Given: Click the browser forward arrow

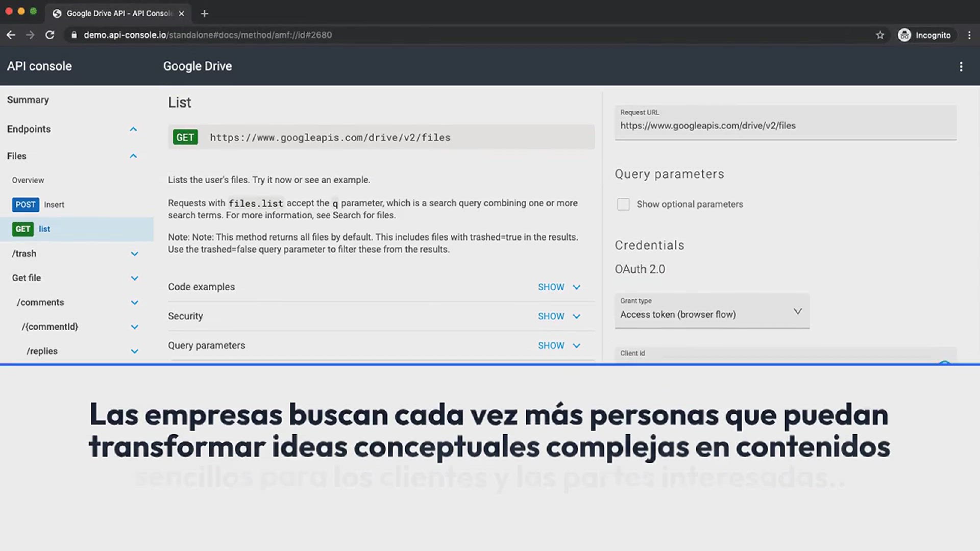Looking at the screenshot, I should click(x=30, y=35).
